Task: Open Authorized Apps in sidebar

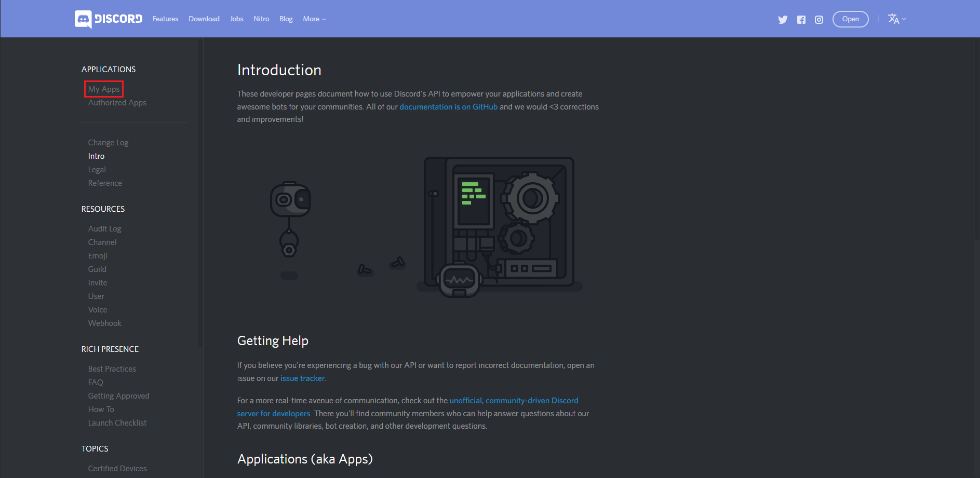Action: tap(117, 103)
